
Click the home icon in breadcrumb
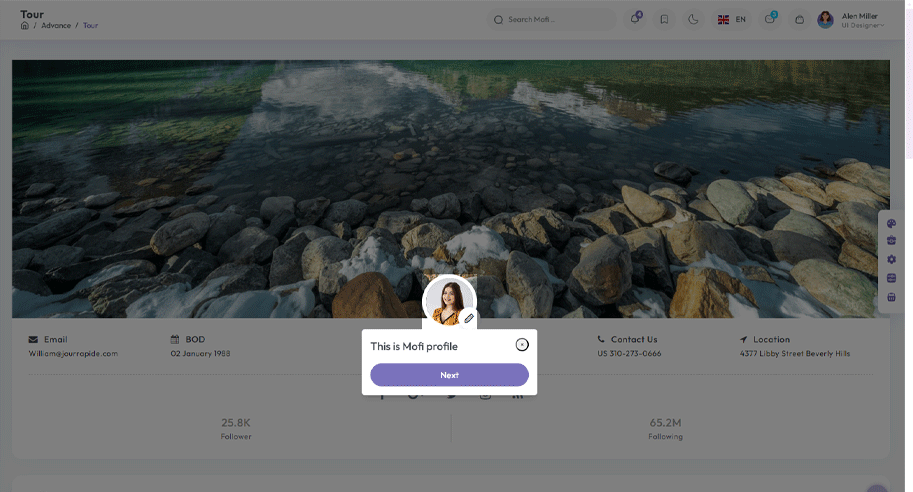[25, 25]
